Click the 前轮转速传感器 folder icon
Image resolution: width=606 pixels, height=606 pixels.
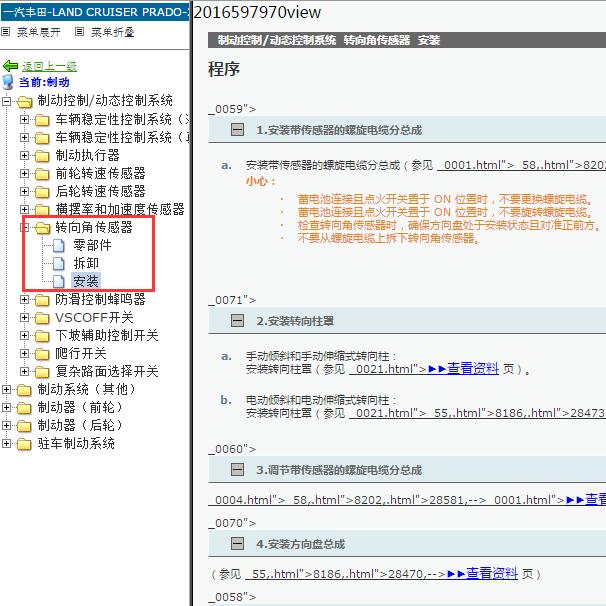point(42,174)
